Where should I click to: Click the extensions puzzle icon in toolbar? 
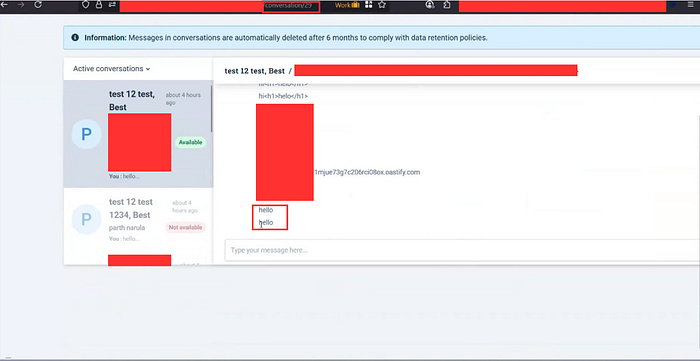pyautogui.click(x=446, y=4)
